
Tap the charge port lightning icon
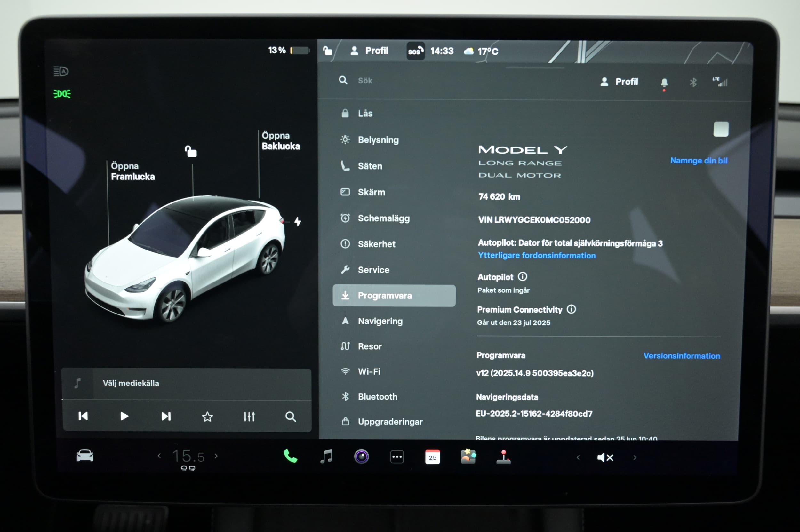(297, 222)
